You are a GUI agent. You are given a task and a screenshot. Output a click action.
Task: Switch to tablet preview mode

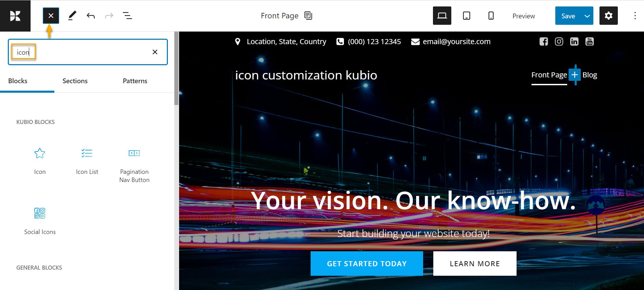[x=467, y=16]
